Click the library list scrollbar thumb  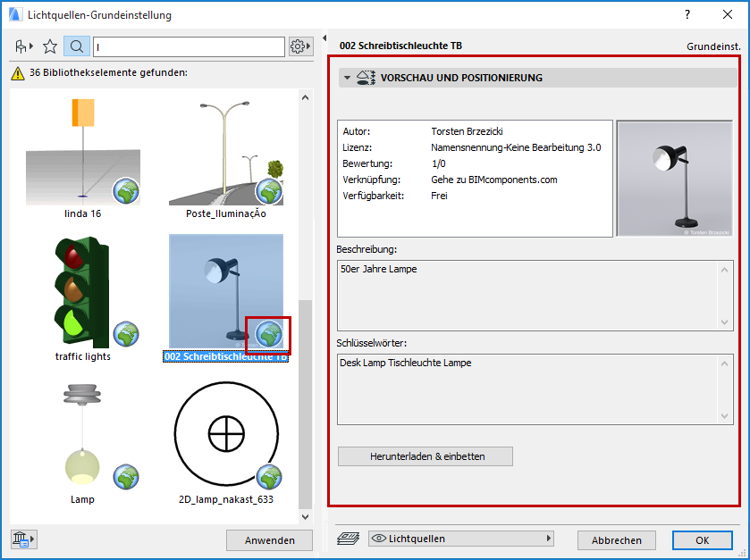click(x=305, y=405)
